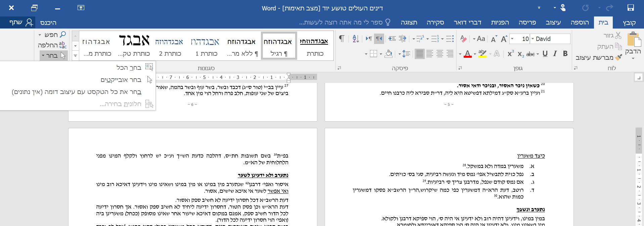
Task: Toggle Italic (I) formatting
Action: tap(555, 54)
